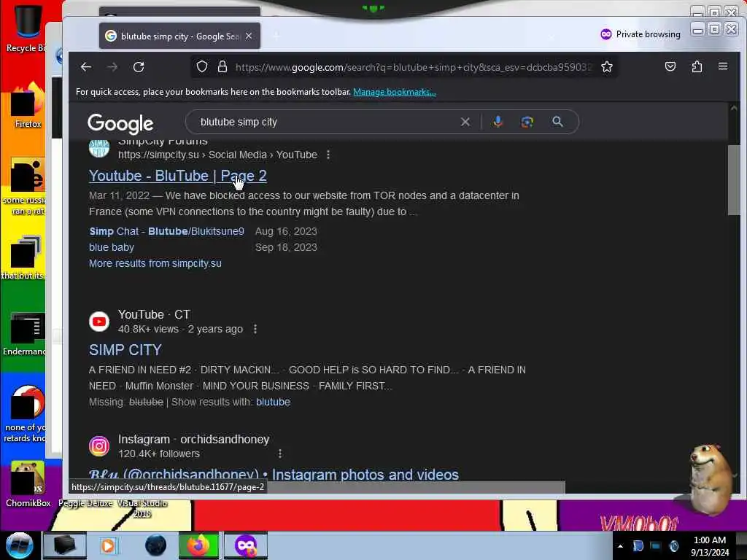Open More results from simpcity.su
This screenshot has height=560, width=747.
point(155,263)
